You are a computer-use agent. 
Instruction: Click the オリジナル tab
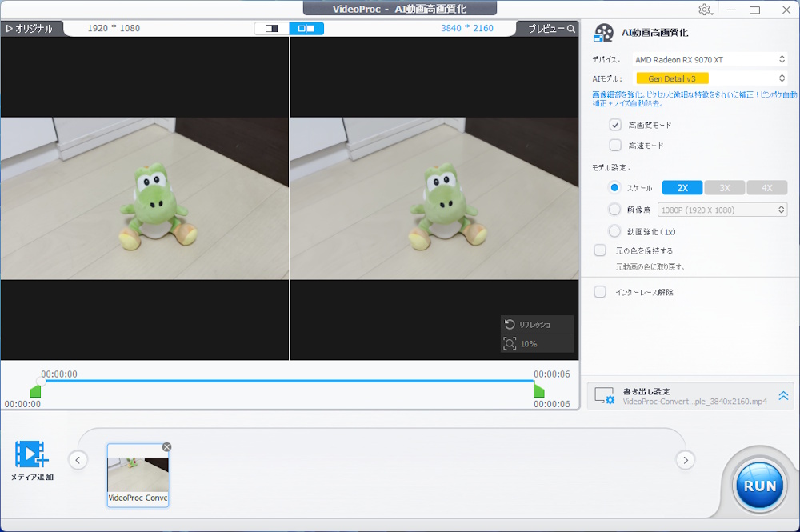[x=30, y=29]
